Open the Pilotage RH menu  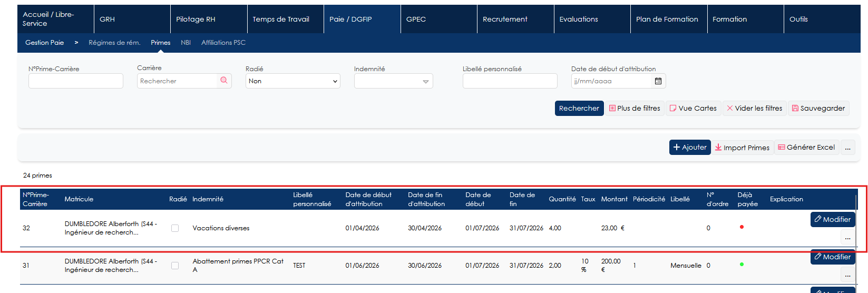click(209, 19)
